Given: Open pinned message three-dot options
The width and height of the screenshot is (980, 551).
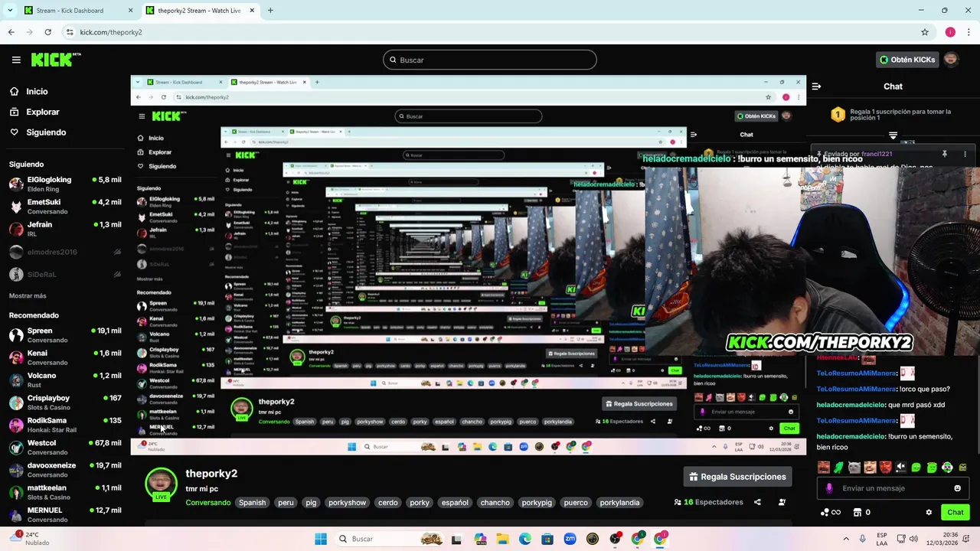Looking at the screenshot, I should pos(965,154).
